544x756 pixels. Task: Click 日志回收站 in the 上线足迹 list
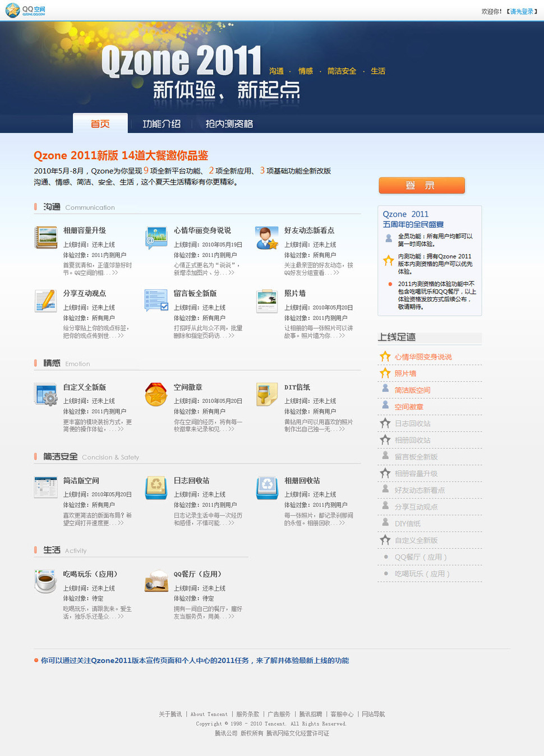[412, 423]
